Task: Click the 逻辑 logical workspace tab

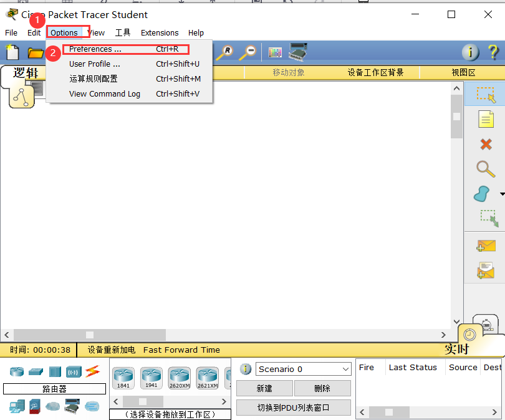Action: (26, 73)
